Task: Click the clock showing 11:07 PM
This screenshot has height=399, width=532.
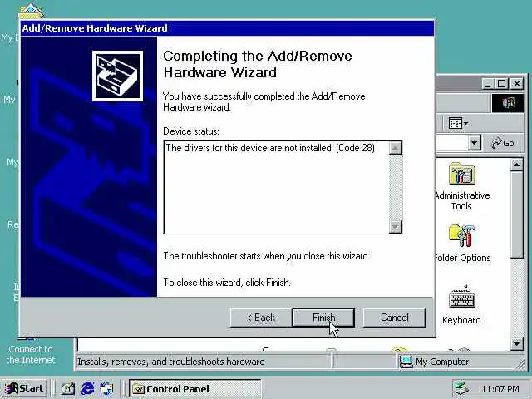Action: pyautogui.click(x=500, y=389)
